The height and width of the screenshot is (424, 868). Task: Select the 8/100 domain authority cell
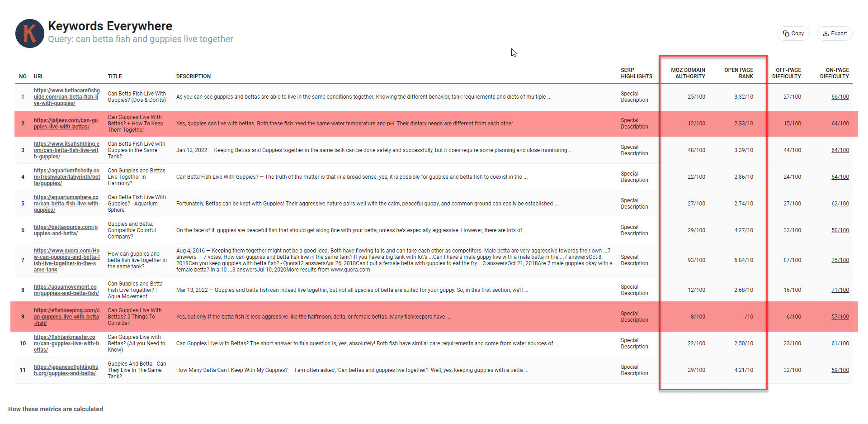coord(698,317)
